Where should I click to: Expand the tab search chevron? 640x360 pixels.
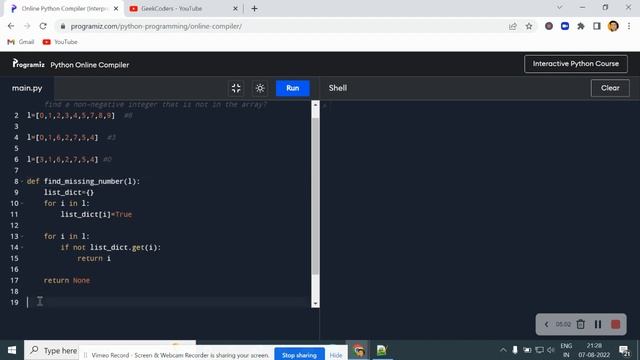tap(560, 7)
